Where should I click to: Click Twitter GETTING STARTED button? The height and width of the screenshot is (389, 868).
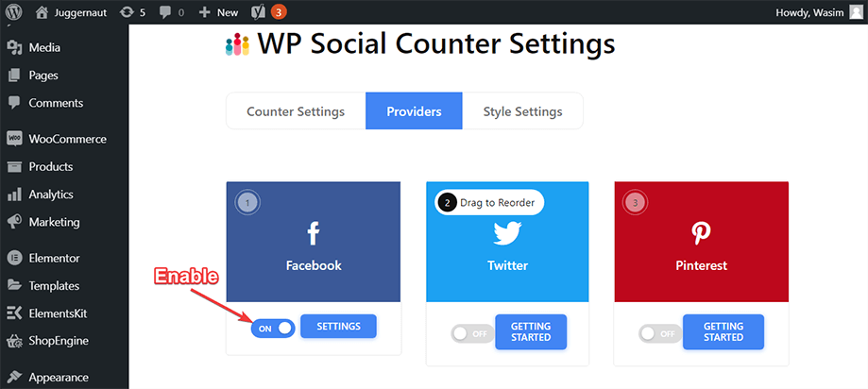point(531,332)
